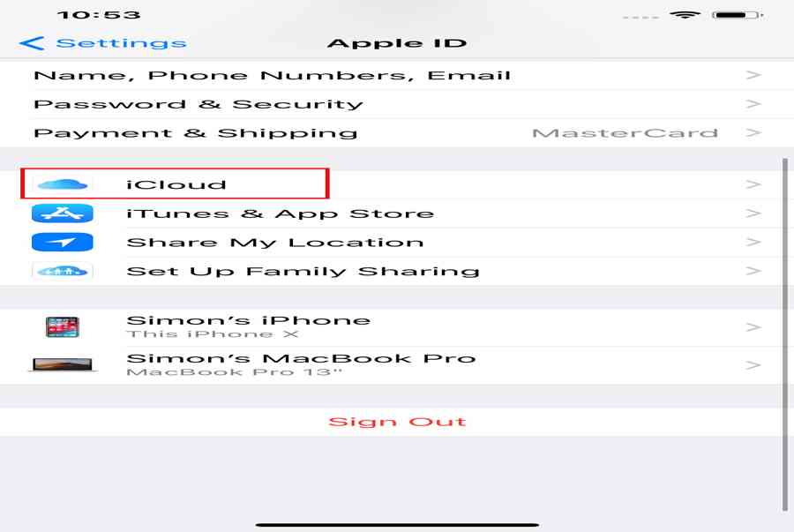Tap the Share My Location arrow icon
The width and height of the screenshot is (794, 532).
(63, 242)
